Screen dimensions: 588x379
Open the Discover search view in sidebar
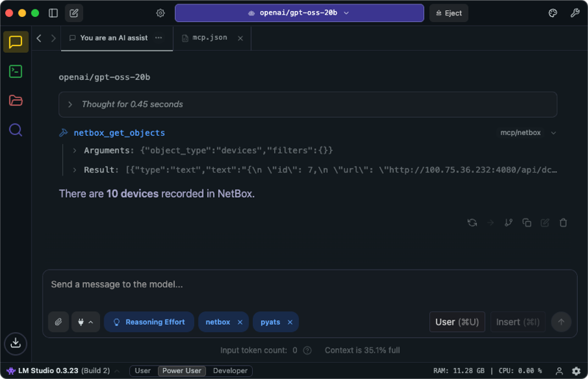point(15,130)
